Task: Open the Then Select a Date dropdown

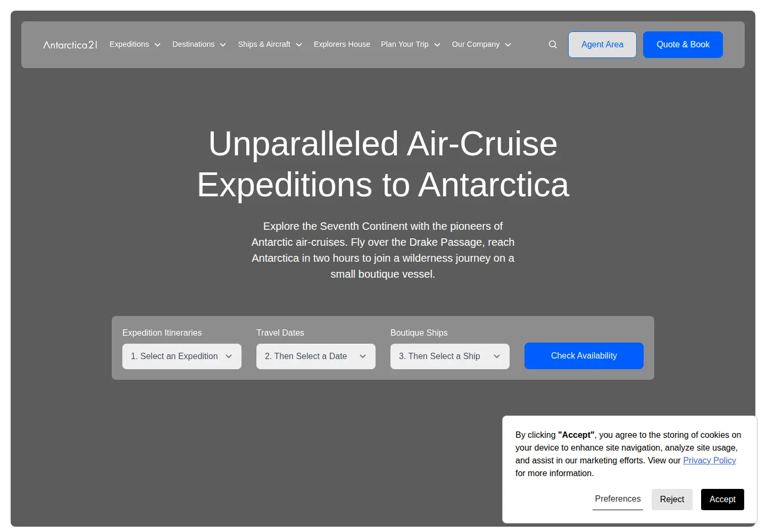Action: pyautogui.click(x=316, y=356)
